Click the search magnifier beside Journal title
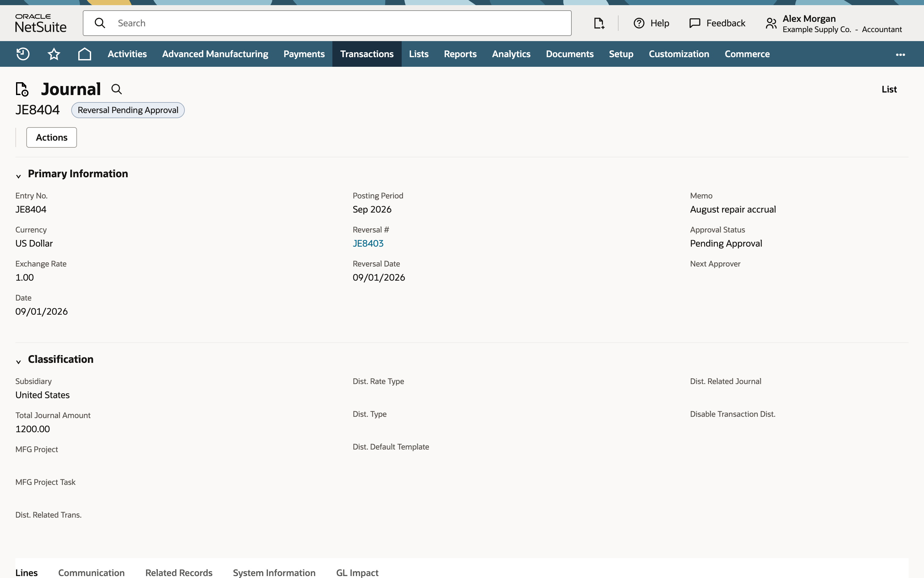The width and height of the screenshot is (924, 578). coord(116,89)
